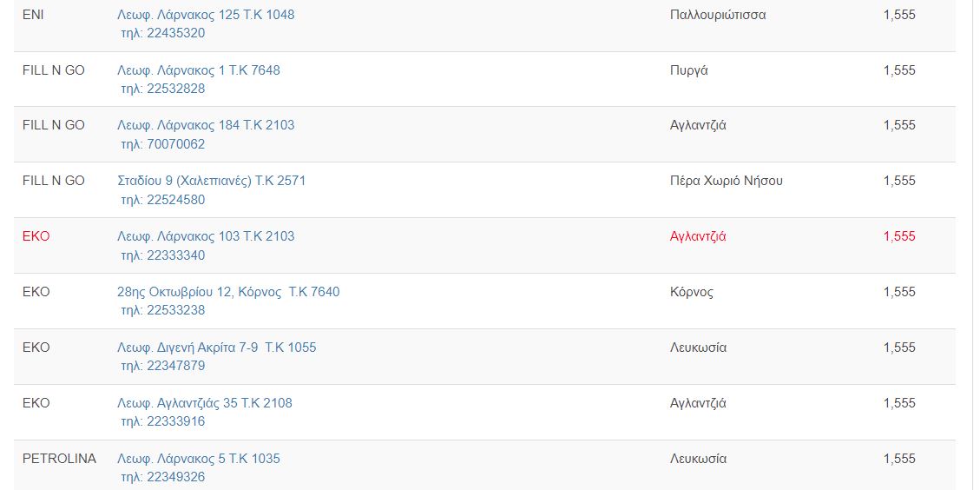The image size is (980, 490).
Task: Open address Λεωφ. Λάρνακος 103 Τ.Κ 2103
Action: (206, 236)
